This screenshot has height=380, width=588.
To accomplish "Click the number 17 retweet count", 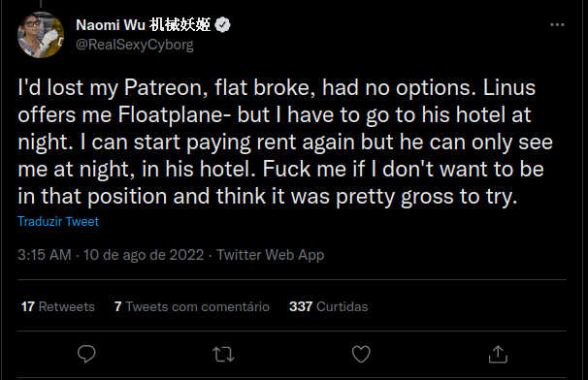I will [x=28, y=306].
